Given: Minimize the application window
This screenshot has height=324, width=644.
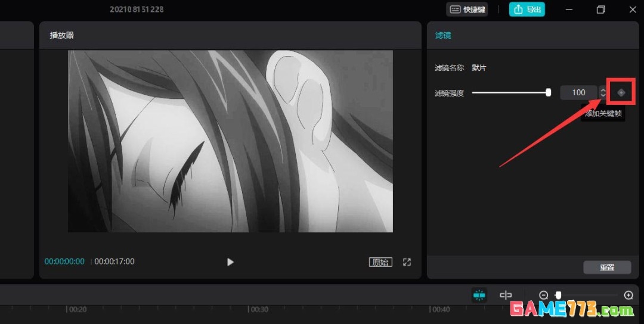Looking at the screenshot, I should click(x=569, y=10).
